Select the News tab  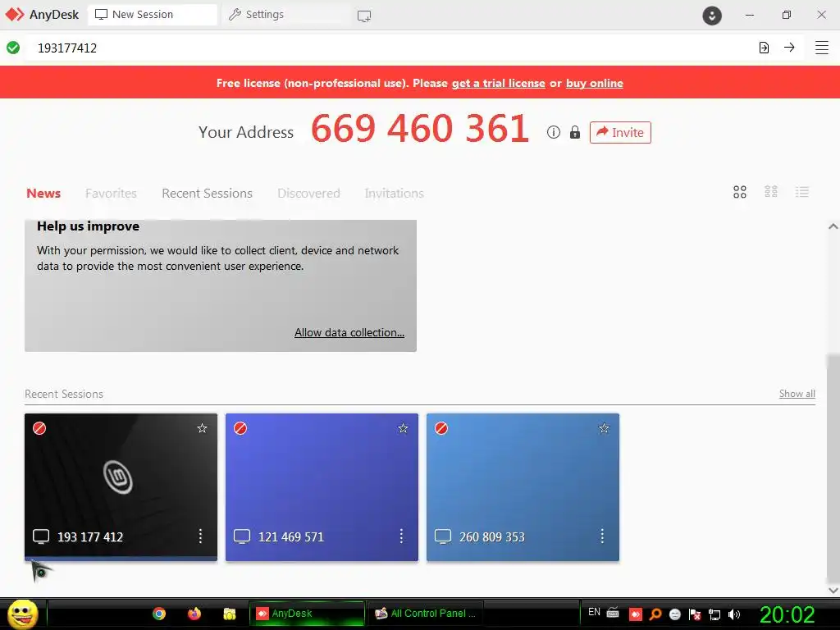coord(43,193)
